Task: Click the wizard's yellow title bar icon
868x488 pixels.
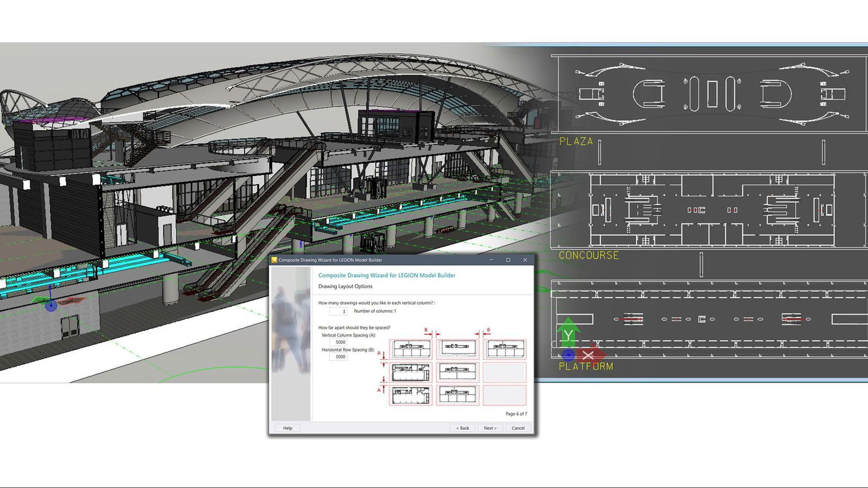Action: point(275,260)
